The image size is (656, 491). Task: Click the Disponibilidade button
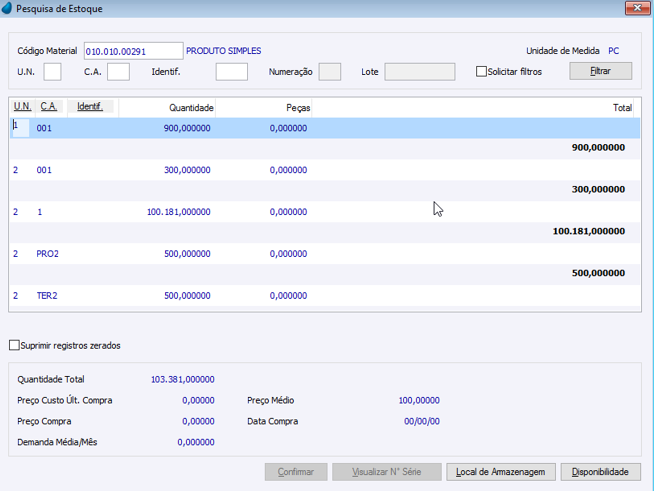pyautogui.click(x=600, y=472)
